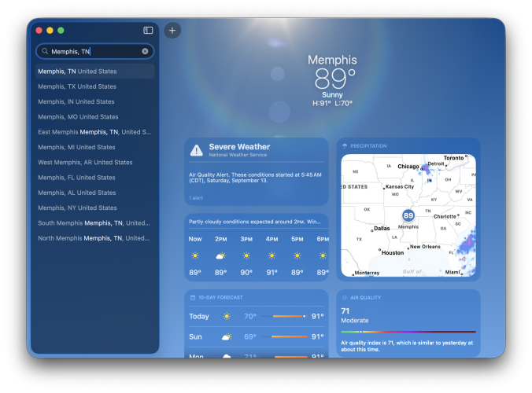This screenshot has width=532, height=393.
Task: Choose Memphis, FL United States suggestion
Action: pyautogui.click(x=77, y=178)
